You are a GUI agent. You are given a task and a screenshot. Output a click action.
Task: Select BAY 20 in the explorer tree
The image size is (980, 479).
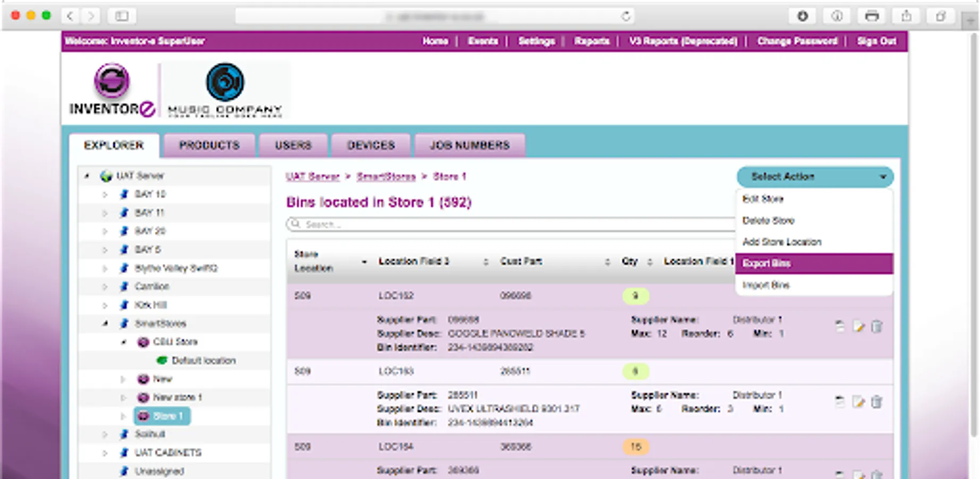150,231
